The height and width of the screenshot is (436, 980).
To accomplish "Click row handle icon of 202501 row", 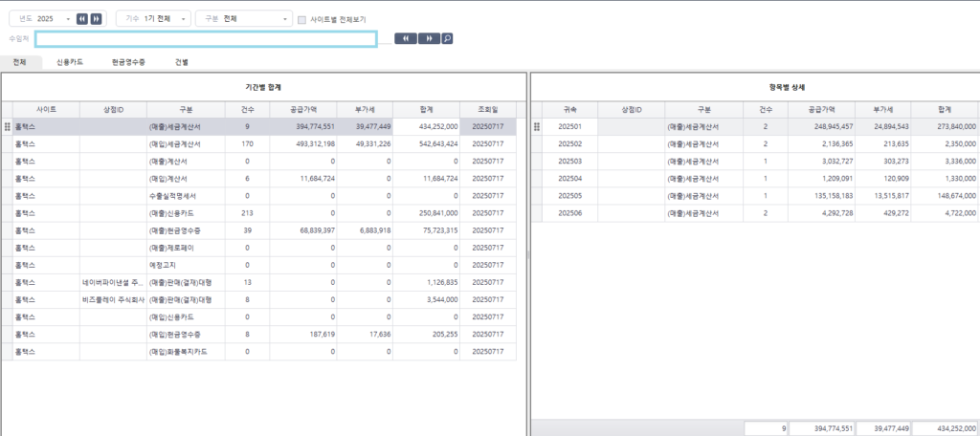I will point(537,126).
